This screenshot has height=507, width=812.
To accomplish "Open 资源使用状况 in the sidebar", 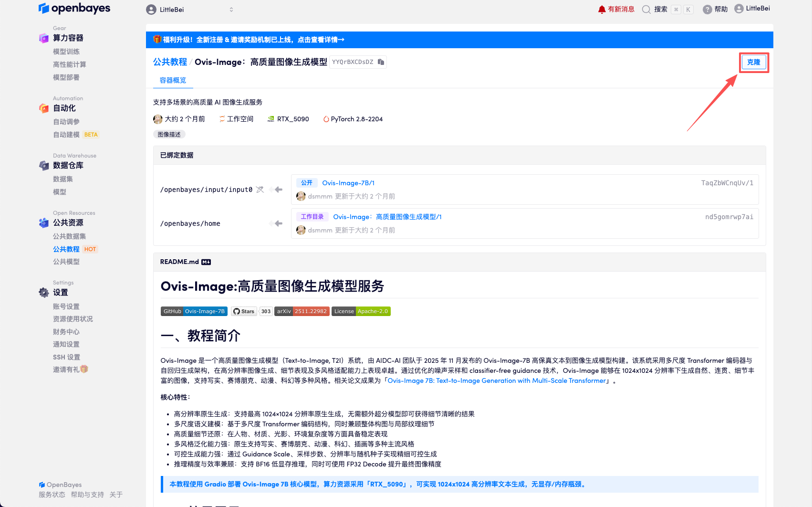I will coord(73,319).
